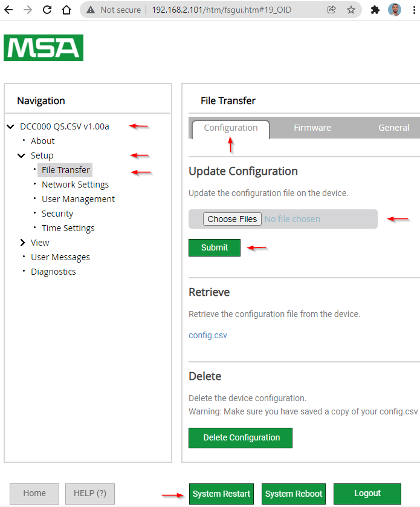Collapse the Setup chevron in Navigation
This screenshot has height=507, width=420.
pyautogui.click(x=21, y=155)
